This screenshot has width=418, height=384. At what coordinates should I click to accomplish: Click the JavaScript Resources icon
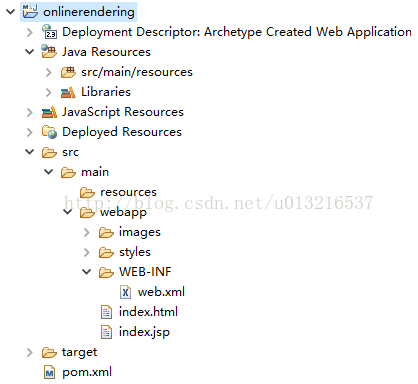[49, 112]
